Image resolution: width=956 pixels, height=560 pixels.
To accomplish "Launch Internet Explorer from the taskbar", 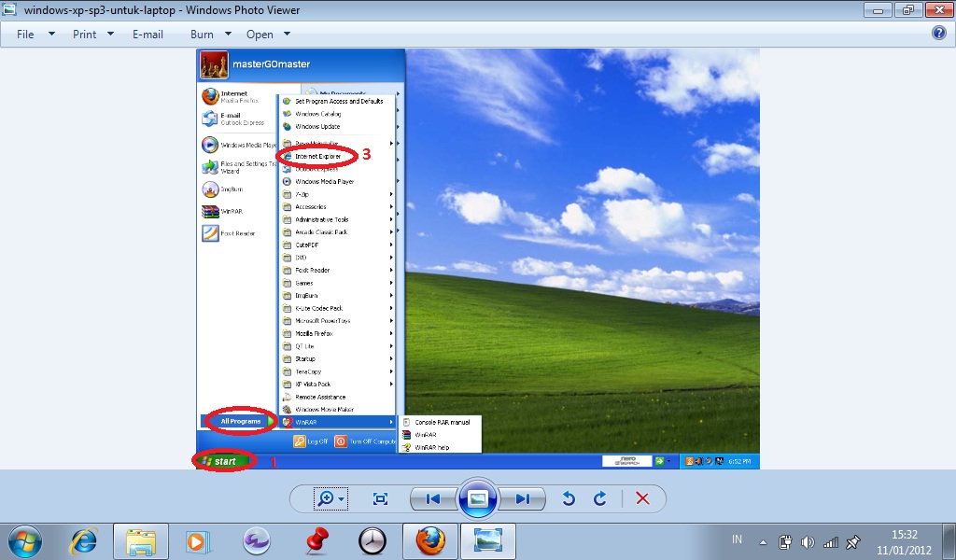I will coord(83,540).
